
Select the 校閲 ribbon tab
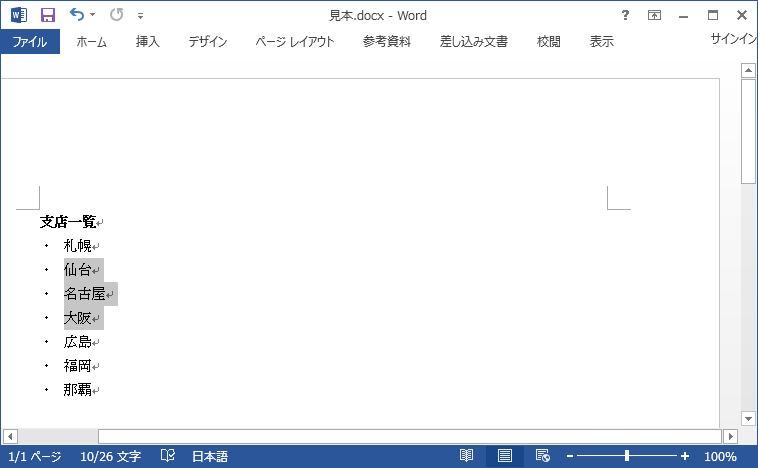(548, 42)
